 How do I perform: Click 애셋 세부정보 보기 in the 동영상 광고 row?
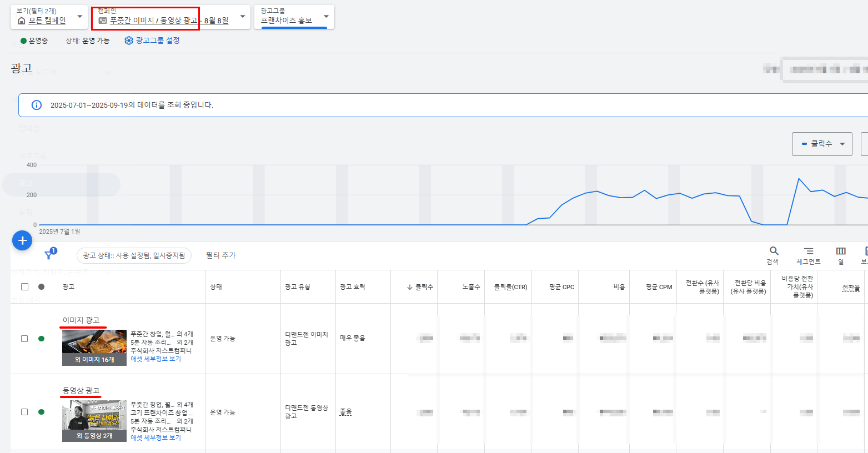pyautogui.click(x=155, y=438)
